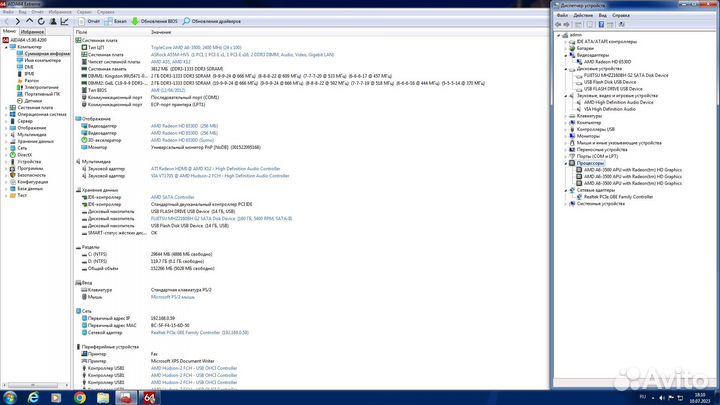Click the volume icon in system tray
Viewport: 720px width, 405px height.
pos(662,398)
